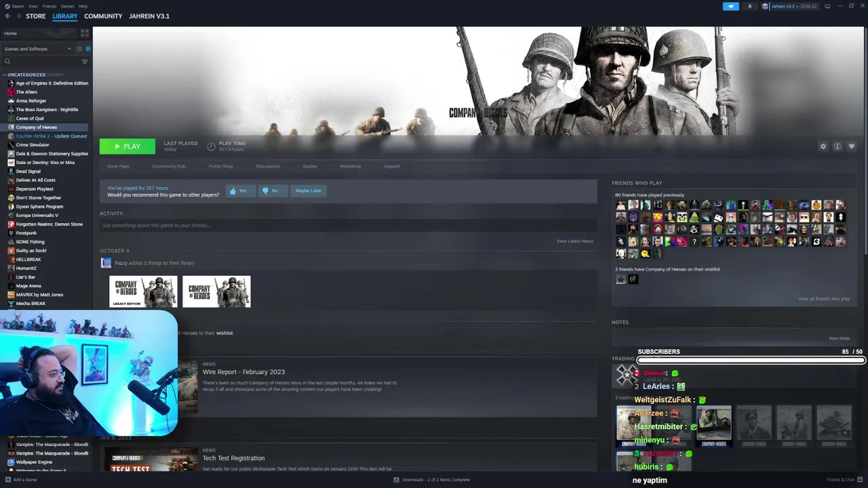
Task: Click View Latest News link
Action: coord(575,241)
